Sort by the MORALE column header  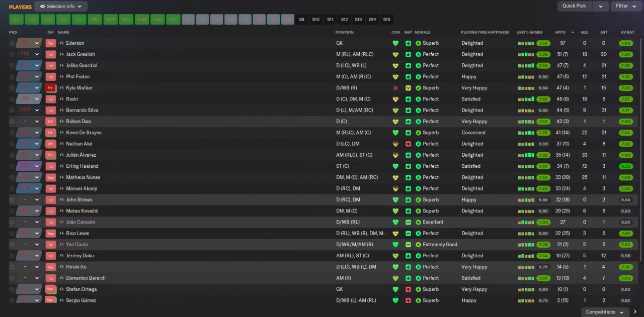pos(423,32)
